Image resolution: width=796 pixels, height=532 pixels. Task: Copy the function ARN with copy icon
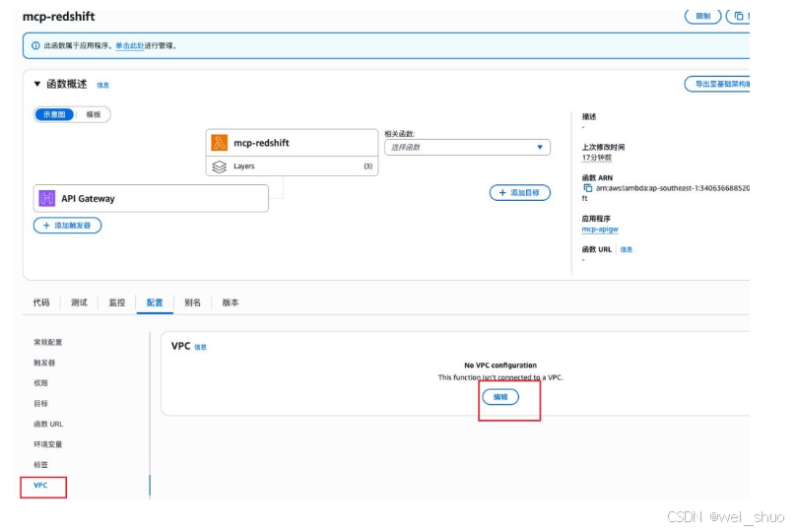[x=587, y=188]
